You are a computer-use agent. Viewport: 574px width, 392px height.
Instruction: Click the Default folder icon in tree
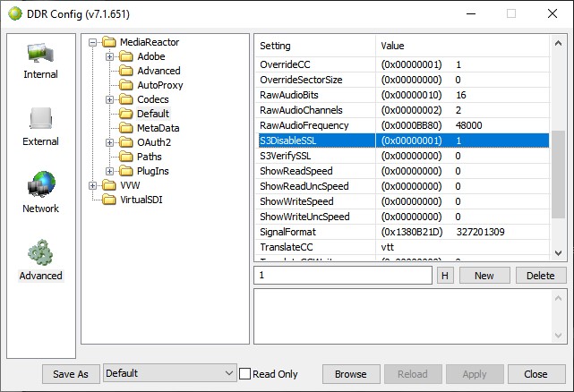coord(126,114)
